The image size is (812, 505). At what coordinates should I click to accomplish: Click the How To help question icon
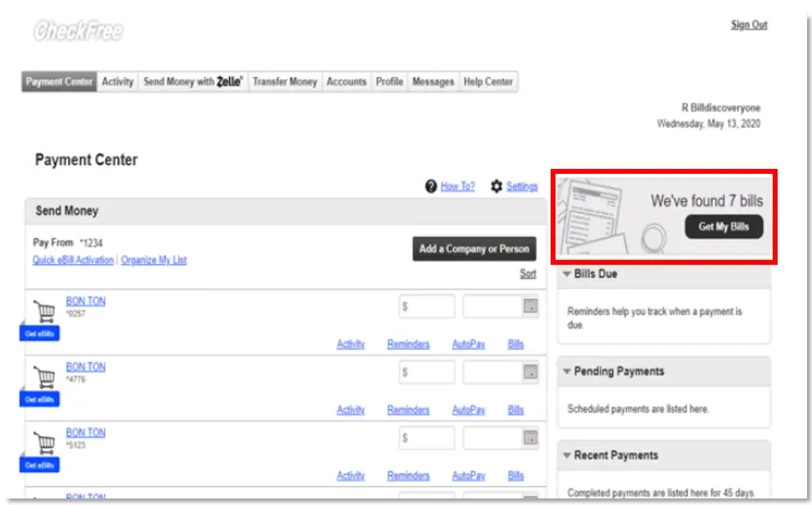point(431,187)
